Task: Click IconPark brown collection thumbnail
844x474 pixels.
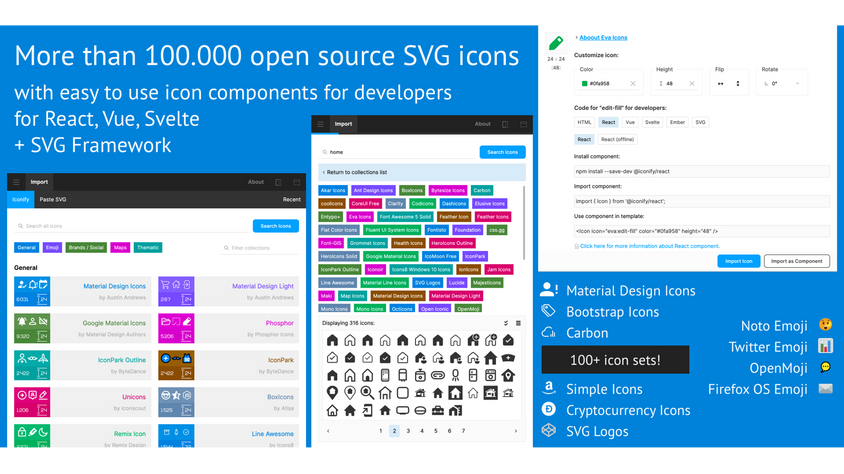Action: 176,365
